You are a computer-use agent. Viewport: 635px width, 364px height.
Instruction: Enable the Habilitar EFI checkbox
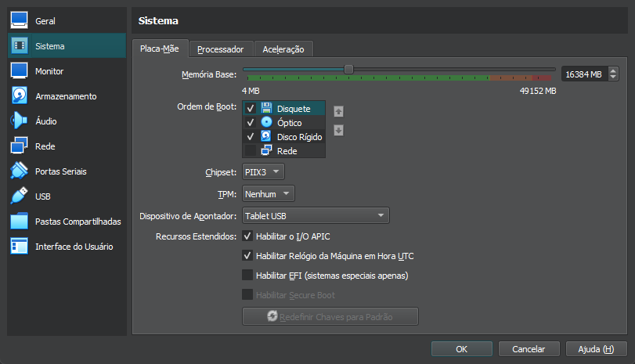(247, 276)
